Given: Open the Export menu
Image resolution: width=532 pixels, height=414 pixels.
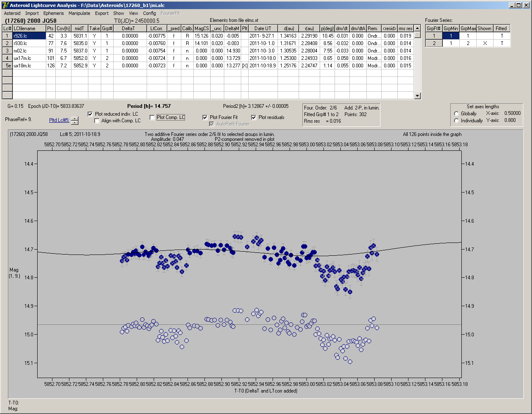Looking at the screenshot, I should (x=102, y=13).
